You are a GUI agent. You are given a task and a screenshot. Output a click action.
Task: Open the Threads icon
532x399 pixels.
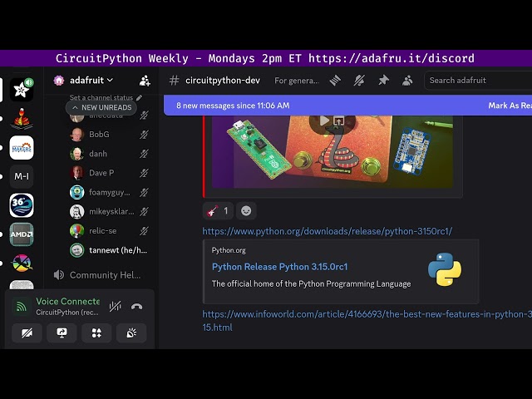(335, 81)
